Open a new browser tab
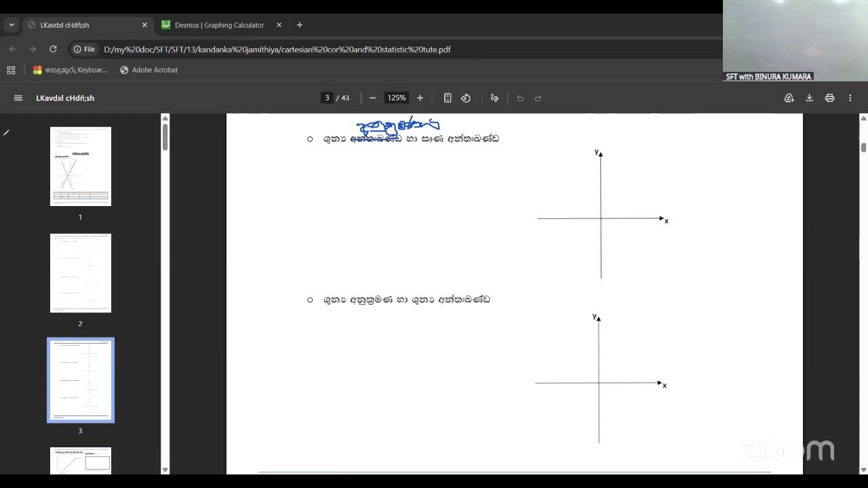The image size is (868, 488). pos(300,25)
